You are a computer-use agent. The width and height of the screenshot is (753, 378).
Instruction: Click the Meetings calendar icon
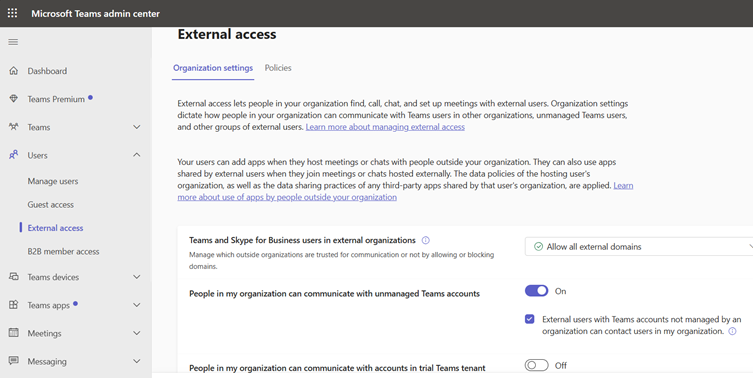point(13,332)
